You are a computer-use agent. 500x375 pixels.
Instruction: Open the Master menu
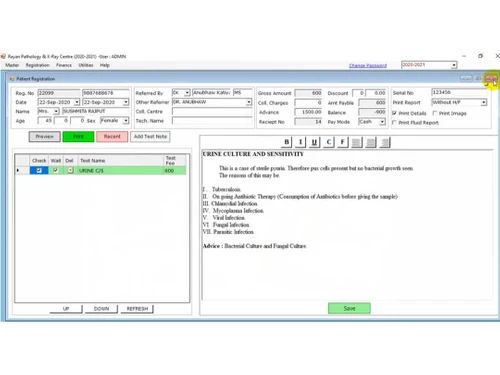pyautogui.click(x=12, y=65)
